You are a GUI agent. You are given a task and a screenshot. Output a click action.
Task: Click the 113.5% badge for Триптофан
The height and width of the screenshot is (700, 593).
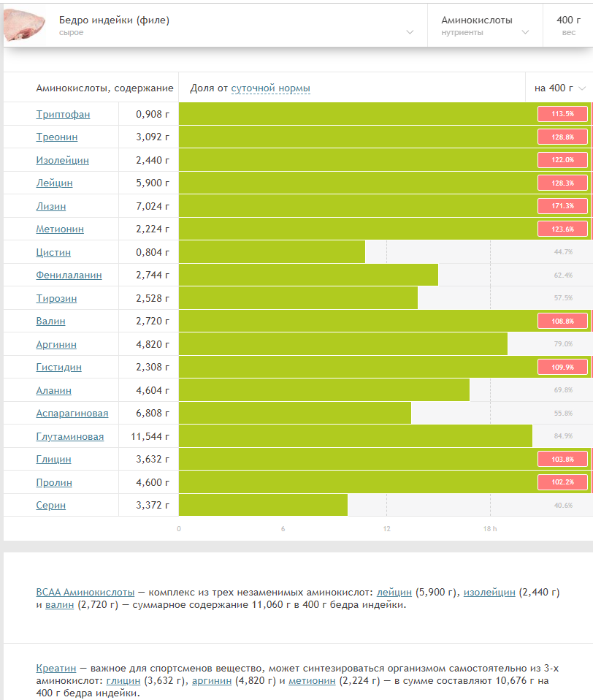click(x=562, y=114)
